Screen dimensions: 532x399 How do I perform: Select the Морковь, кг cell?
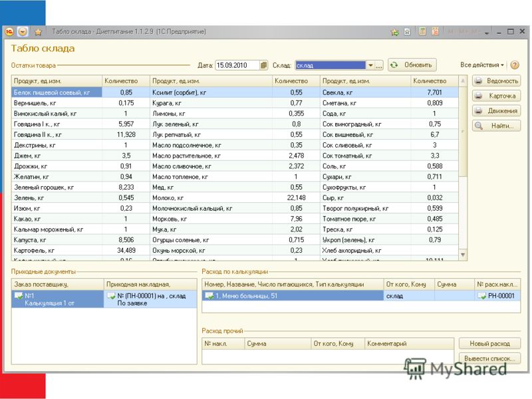pos(211,219)
